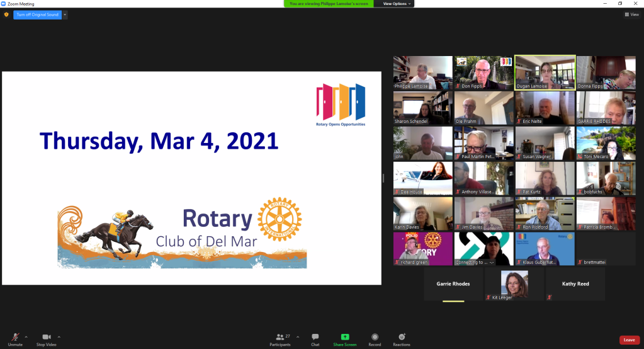Open the View Options dropdown
Image resolution: width=644 pixels, height=349 pixels.
(397, 4)
